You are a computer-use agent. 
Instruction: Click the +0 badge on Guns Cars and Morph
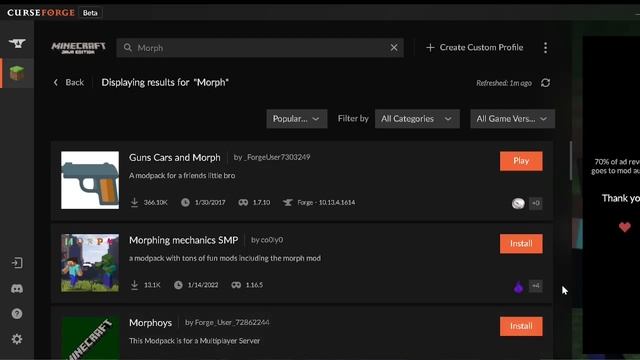536,203
